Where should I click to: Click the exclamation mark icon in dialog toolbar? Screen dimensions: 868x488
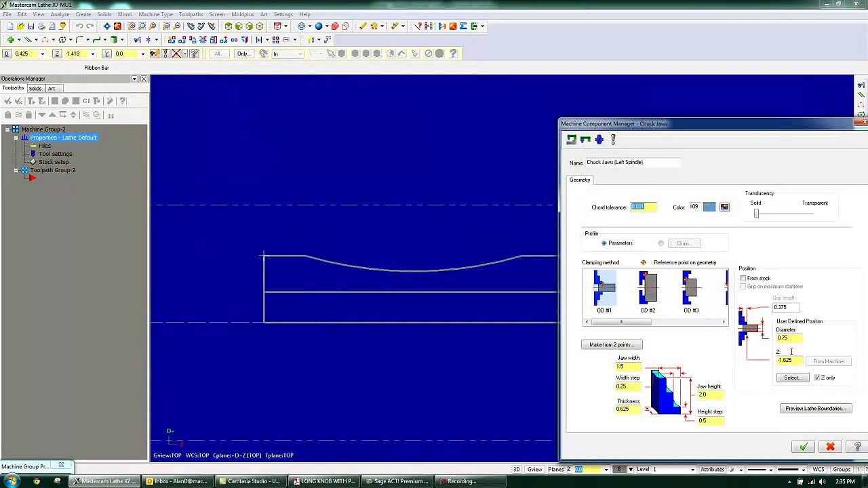tap(613, 140)
